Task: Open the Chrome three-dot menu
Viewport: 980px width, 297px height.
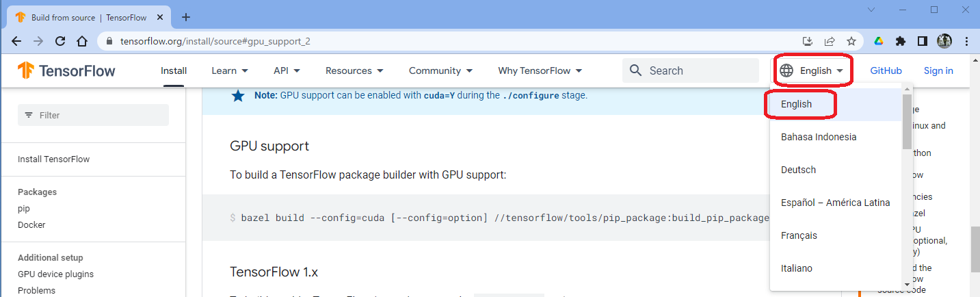Action: 966,41
